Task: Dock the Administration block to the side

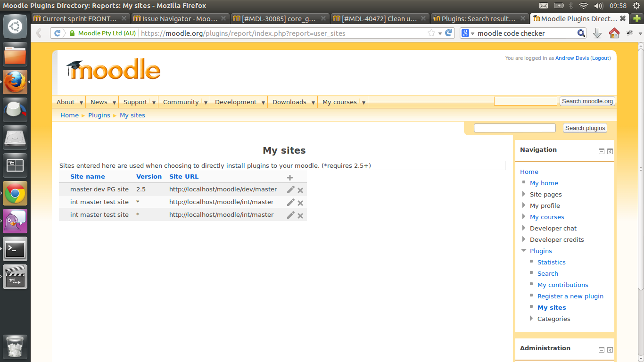Action: [x=610, y=350]
